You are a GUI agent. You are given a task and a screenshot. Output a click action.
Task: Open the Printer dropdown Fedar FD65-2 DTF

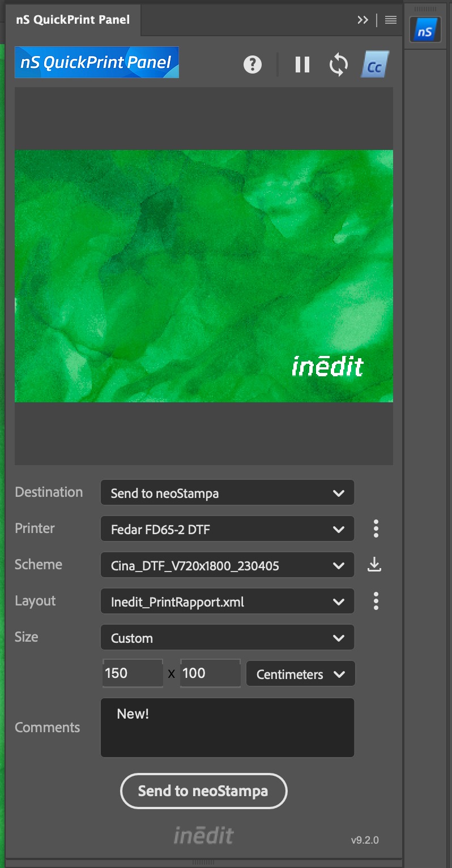(x=227, y=529)
